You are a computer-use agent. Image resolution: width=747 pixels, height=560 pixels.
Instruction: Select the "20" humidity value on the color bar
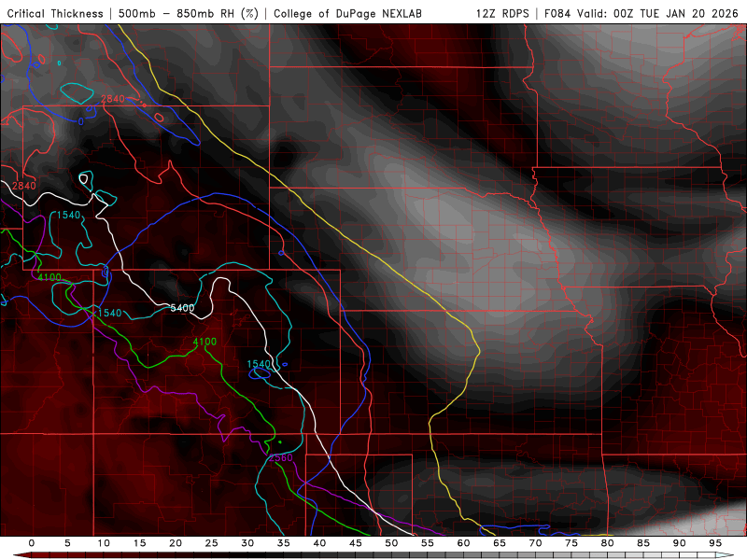click(176, 543)
